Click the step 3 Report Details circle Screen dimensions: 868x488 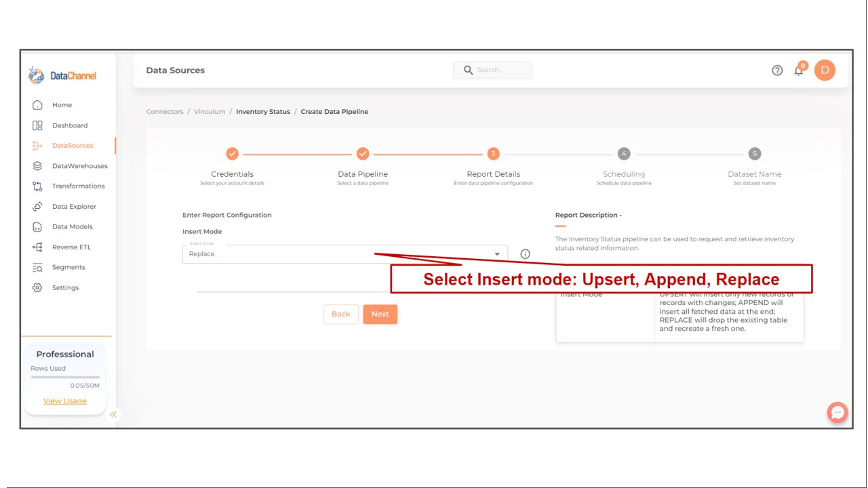point(493,154)
